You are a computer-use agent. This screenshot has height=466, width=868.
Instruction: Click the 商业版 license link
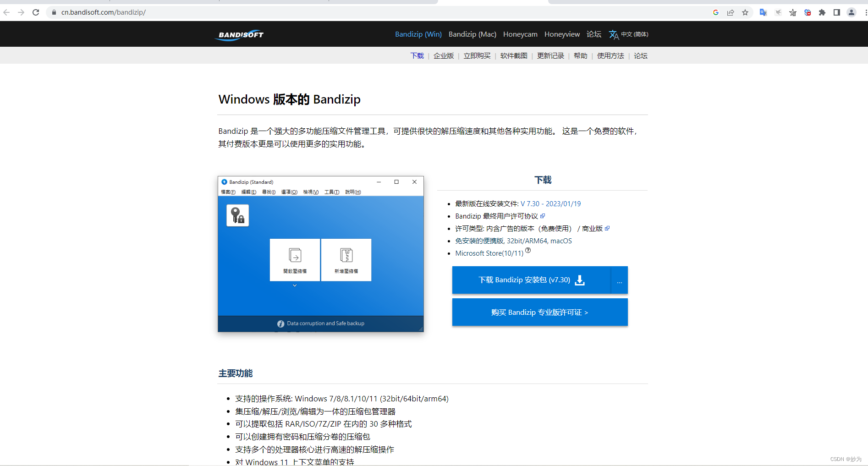[592, 228]
